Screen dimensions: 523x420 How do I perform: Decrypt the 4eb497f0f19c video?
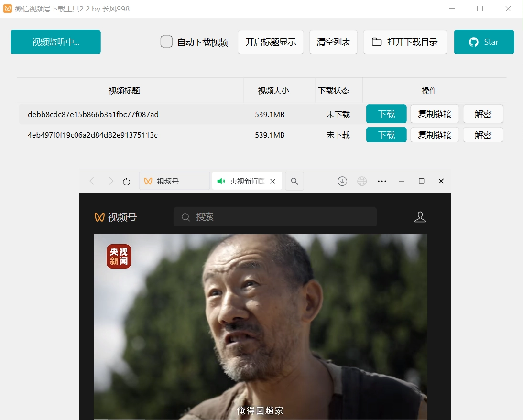tap(483, 135)
